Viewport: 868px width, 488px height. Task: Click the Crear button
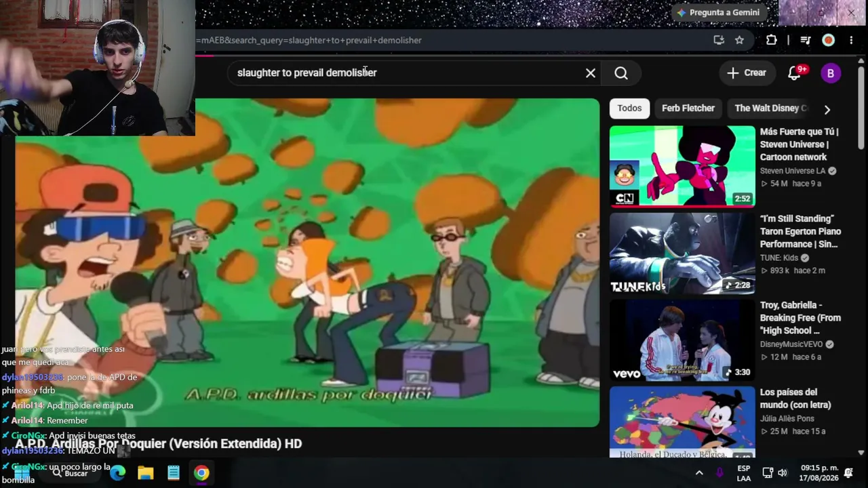click(x=746, y=73)
